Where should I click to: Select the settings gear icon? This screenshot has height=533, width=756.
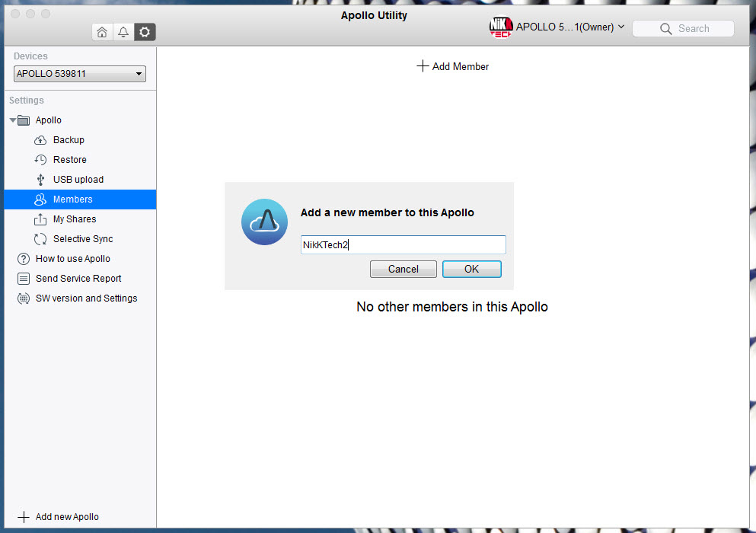click(145, 32)
